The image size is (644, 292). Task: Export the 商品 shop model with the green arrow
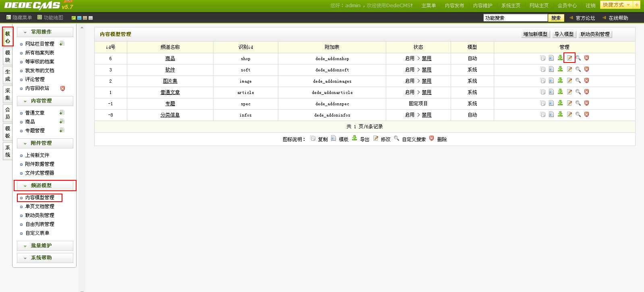point(560,58)
